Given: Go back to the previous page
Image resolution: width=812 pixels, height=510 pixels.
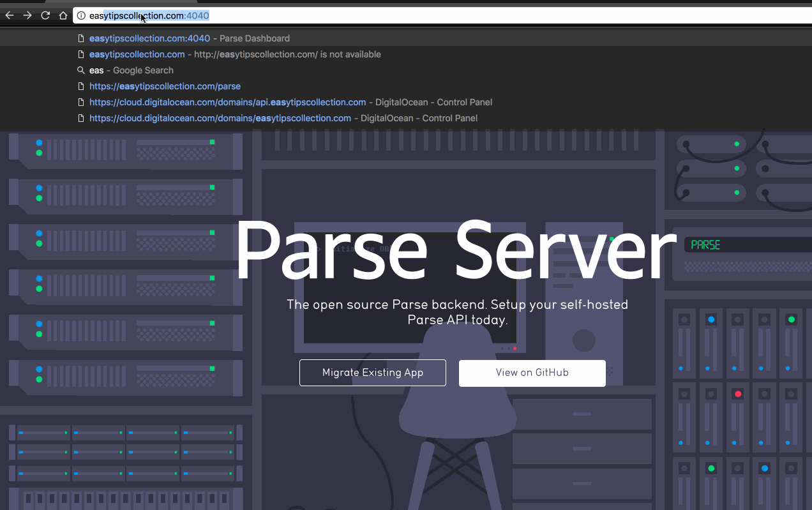Looking at the screenshot, I should pyautogui.click(x=10, y=15).
